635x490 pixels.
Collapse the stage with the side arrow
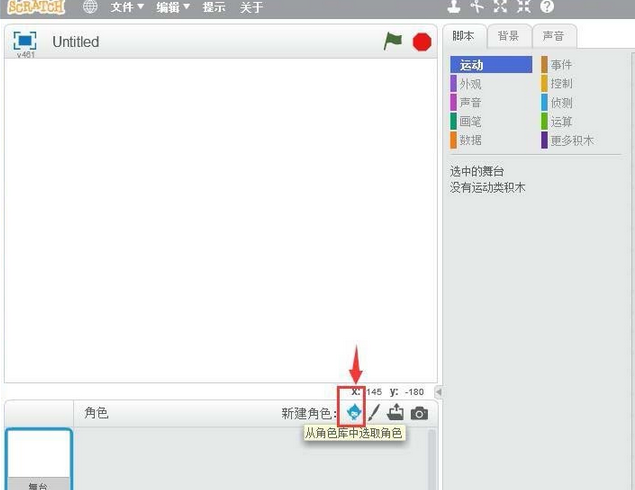pos(439,392)
